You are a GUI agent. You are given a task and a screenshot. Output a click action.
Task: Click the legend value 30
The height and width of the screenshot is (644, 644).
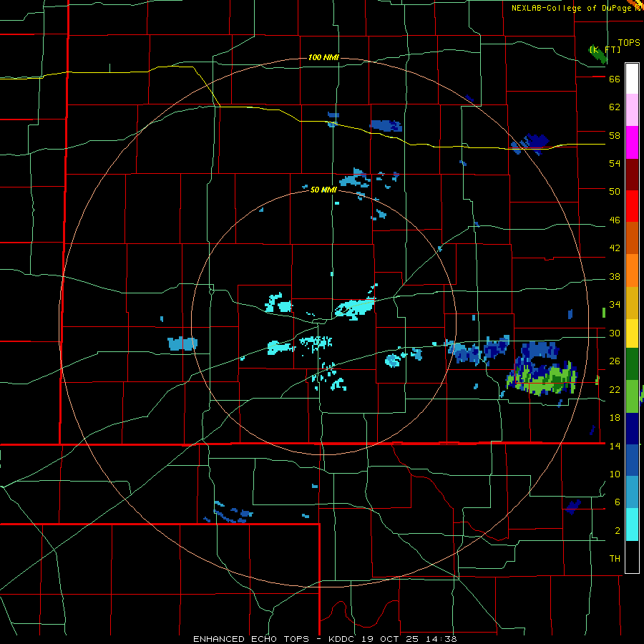click(x=615, y=333)
